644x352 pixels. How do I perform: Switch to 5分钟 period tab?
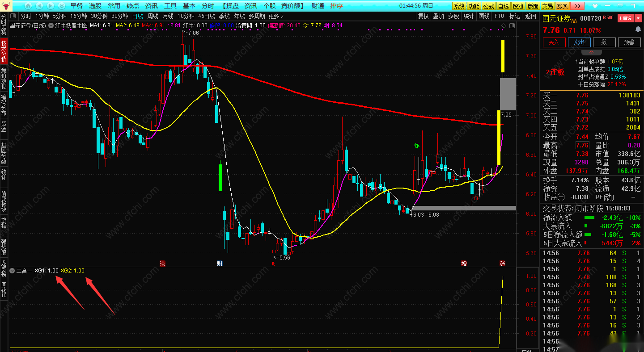(59, 16)
